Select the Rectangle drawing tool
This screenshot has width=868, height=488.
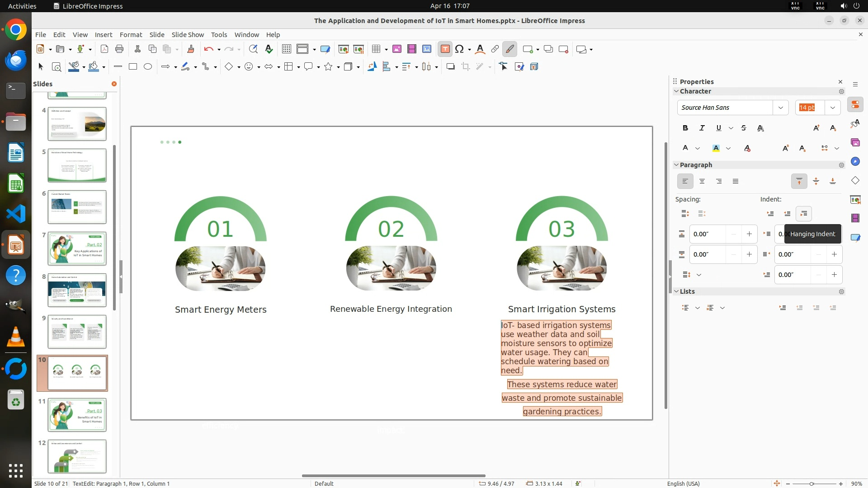click(132, 67)
